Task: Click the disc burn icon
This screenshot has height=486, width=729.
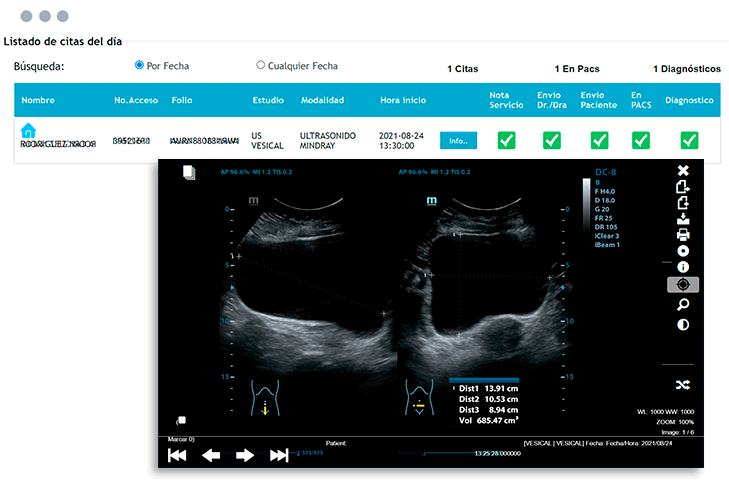Action: tap(683, 251)
